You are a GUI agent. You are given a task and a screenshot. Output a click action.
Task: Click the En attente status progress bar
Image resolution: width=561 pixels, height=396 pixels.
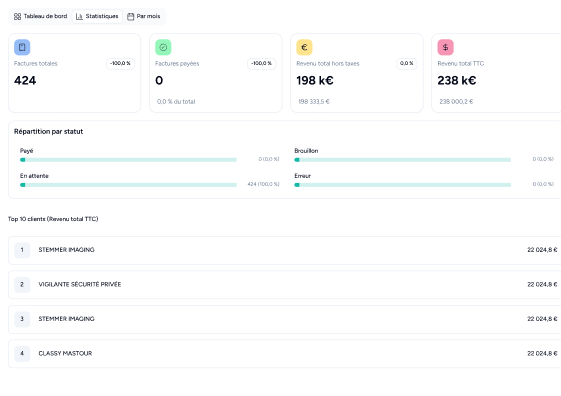[x=128, y=185]
